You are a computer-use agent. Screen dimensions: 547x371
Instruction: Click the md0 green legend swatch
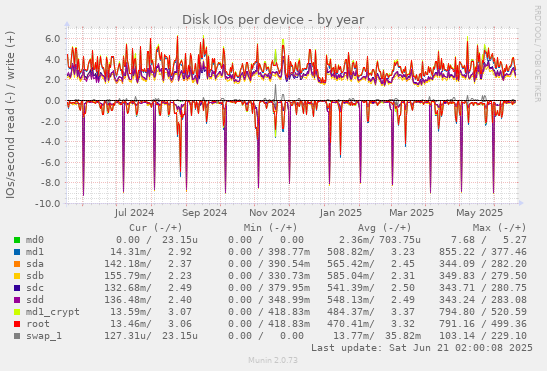click(x=17, y=240)
